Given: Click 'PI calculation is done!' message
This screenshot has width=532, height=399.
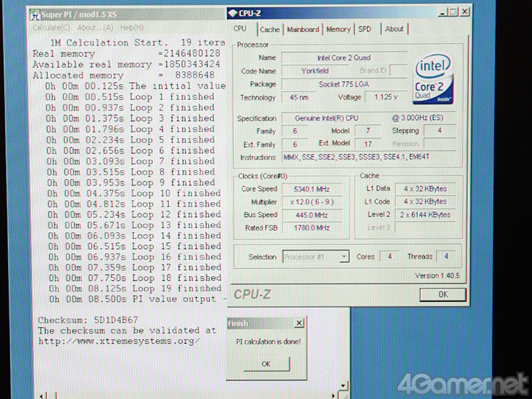Looking at the screenshot, I should click(x=269, y=342).
